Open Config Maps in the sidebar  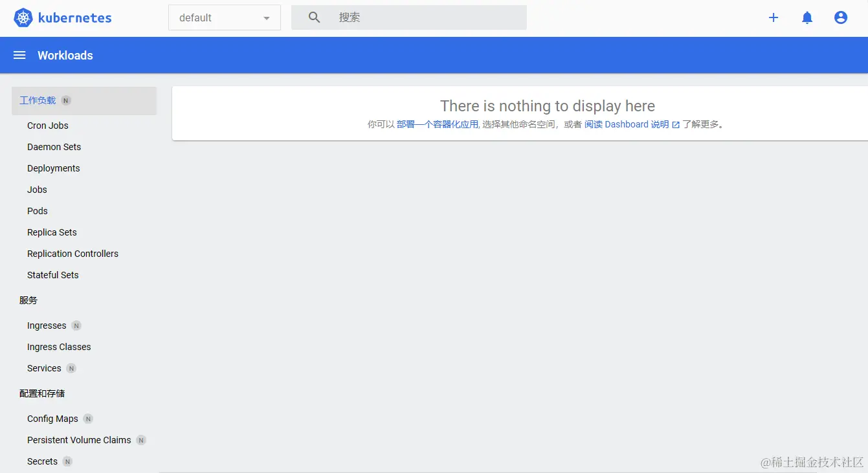tap(52, 419)
